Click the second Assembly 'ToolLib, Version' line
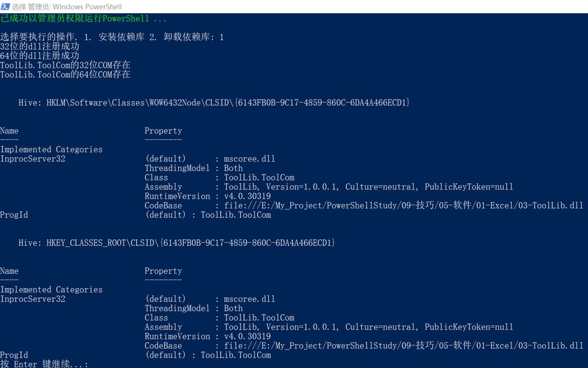 click(x=368, y=327)
